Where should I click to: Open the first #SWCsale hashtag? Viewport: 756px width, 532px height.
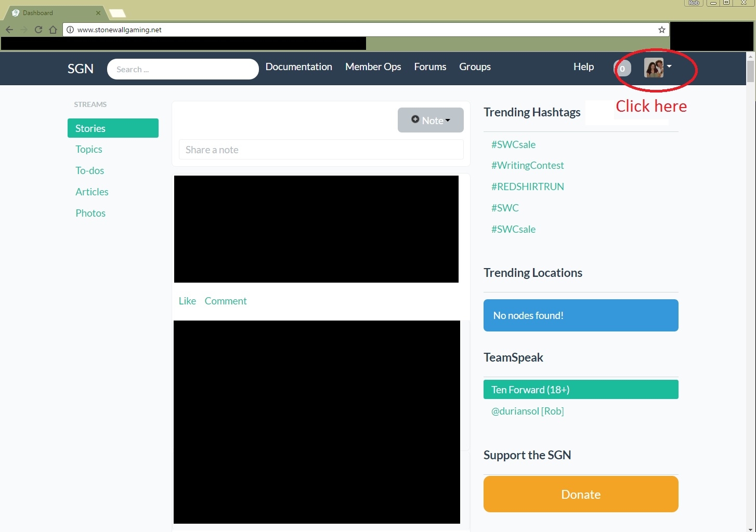[x=513, y=144]
